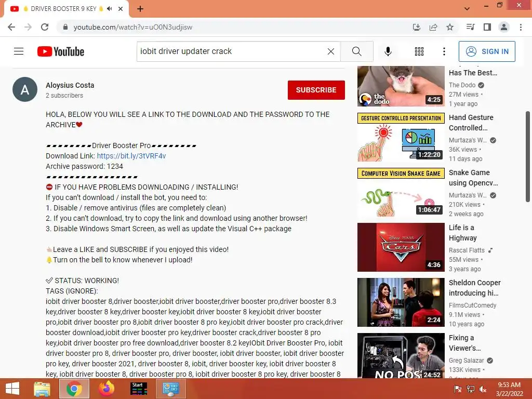532x399 pixels.
Task: Open the YouTube apps grid
Action: click(419, 51)
